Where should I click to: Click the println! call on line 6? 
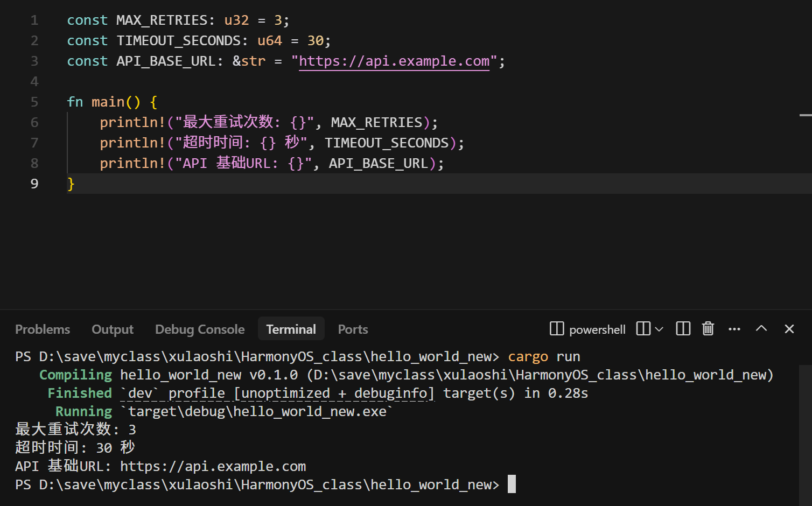pyautogui.click(x=269, y=123)
